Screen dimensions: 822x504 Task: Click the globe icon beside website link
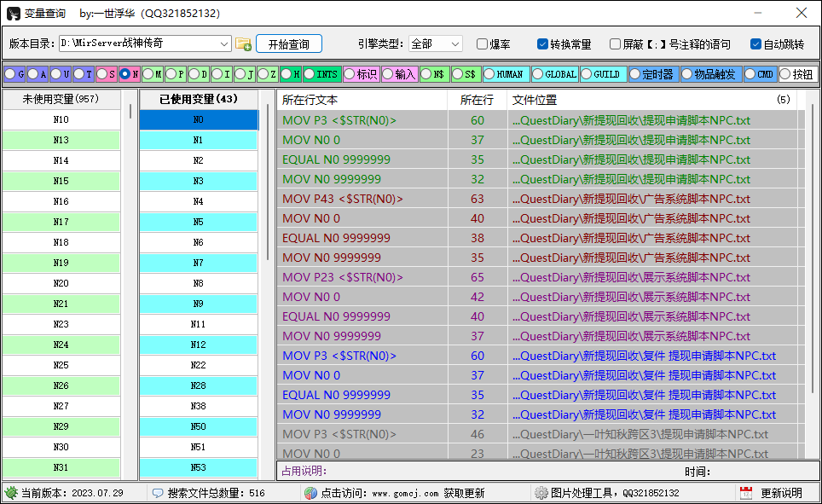pyautogui.click(x=310, y=493)
